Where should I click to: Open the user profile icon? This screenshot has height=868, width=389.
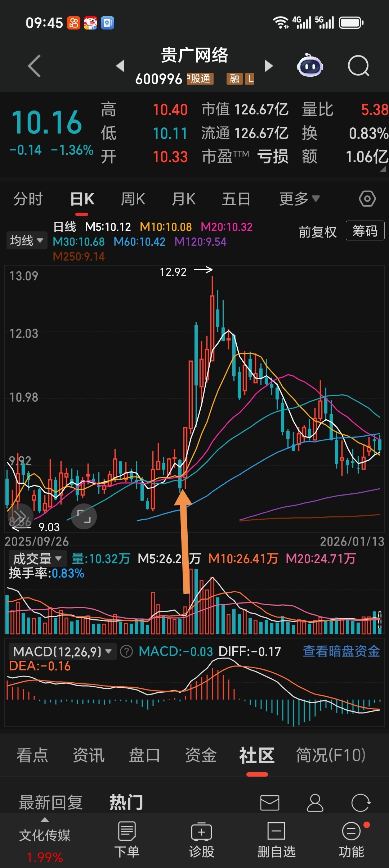tap(315, 803)
